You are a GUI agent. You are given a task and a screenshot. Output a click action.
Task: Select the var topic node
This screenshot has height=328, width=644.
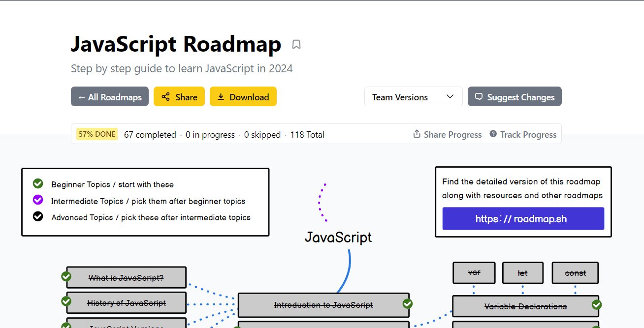click(x=474, y=273)
